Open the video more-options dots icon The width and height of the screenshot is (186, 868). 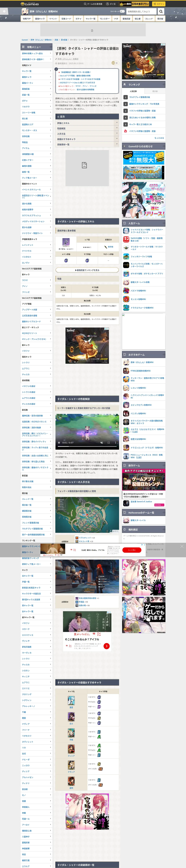tap(115, 443)
